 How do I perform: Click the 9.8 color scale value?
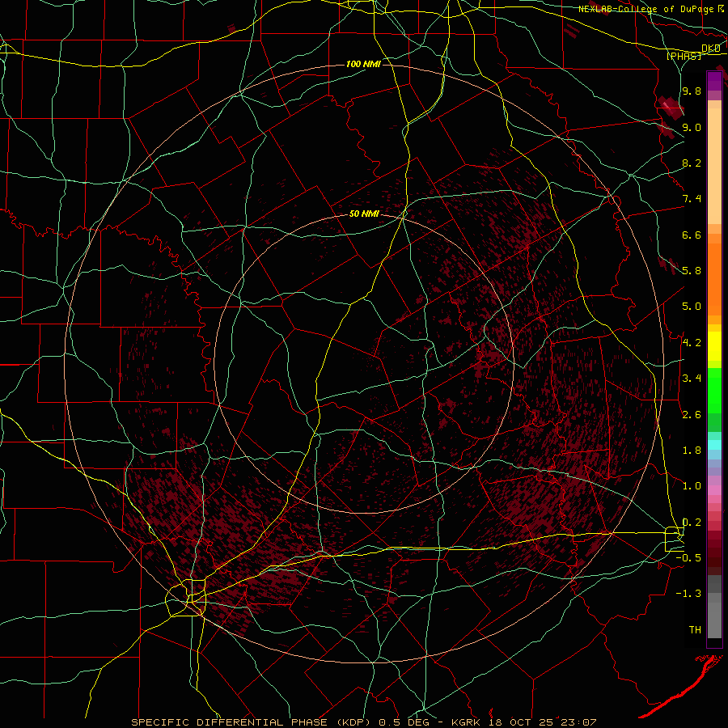pos(692,91)
